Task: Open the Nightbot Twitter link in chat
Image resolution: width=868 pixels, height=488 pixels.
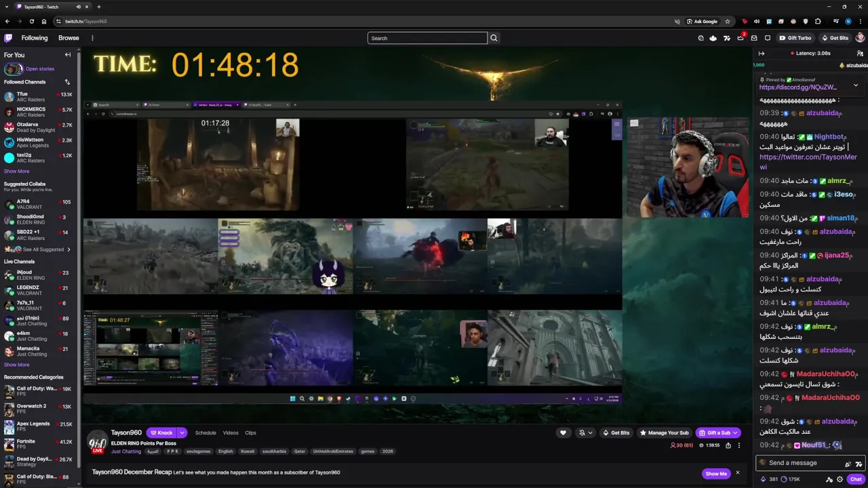Action: 808,161
